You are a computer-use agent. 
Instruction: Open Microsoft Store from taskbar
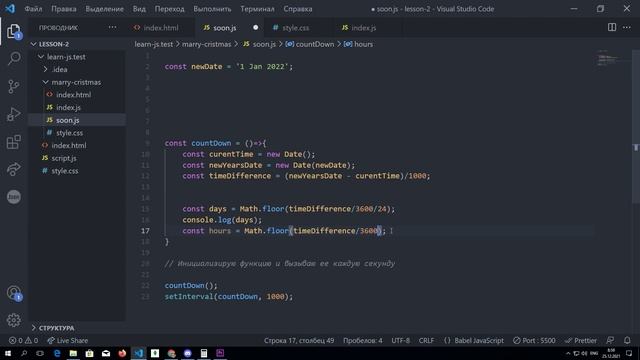coord(89,353)
